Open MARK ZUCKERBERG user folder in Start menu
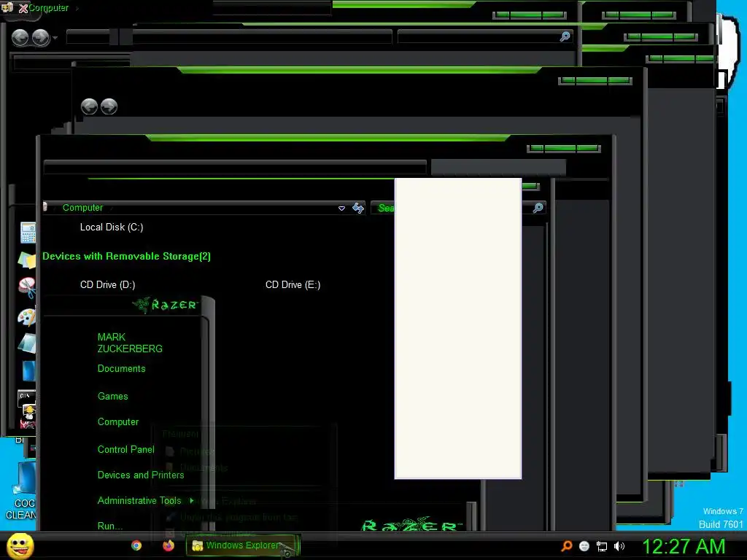The height and width of the screenshot is (560, 747). (130, 343)
